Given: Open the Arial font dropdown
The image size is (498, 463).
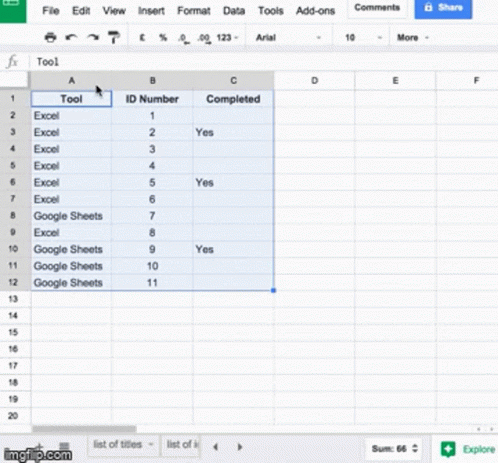Looking at the screenshot, I should point(288,38).
